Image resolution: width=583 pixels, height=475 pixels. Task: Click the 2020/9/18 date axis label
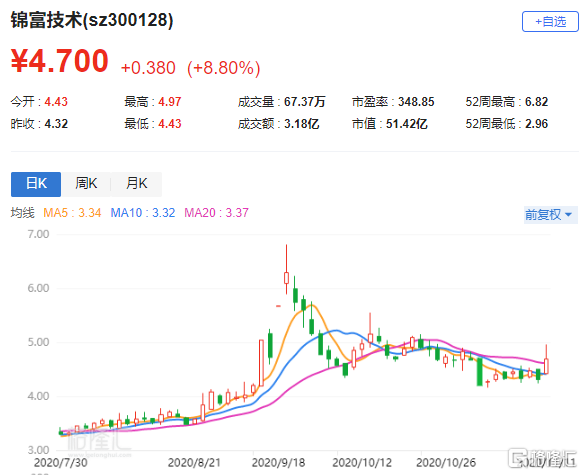278,463
